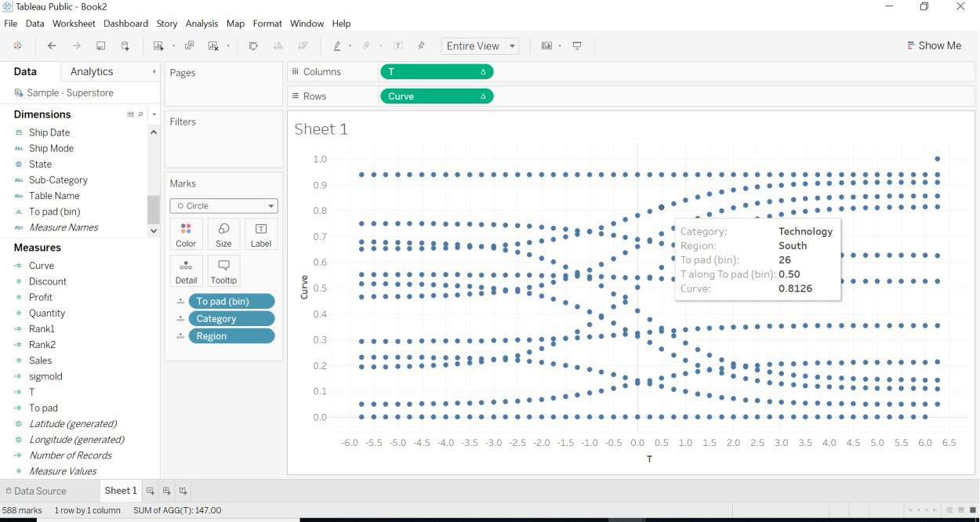This screenshot has height=522, width=980.
Task: Click To pad (bin) pill in Marks
Action: [x=231, y=301]
